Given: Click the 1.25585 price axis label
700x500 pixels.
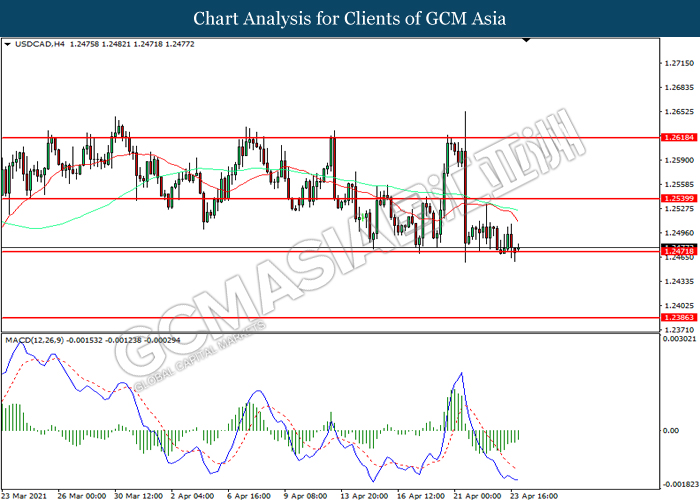Looking at the screenshot, I should click(x=679, y=184).
